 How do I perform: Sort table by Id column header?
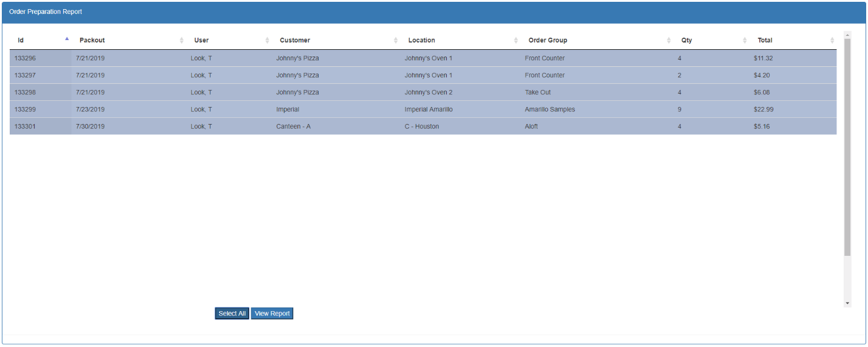tap(41, 40)
